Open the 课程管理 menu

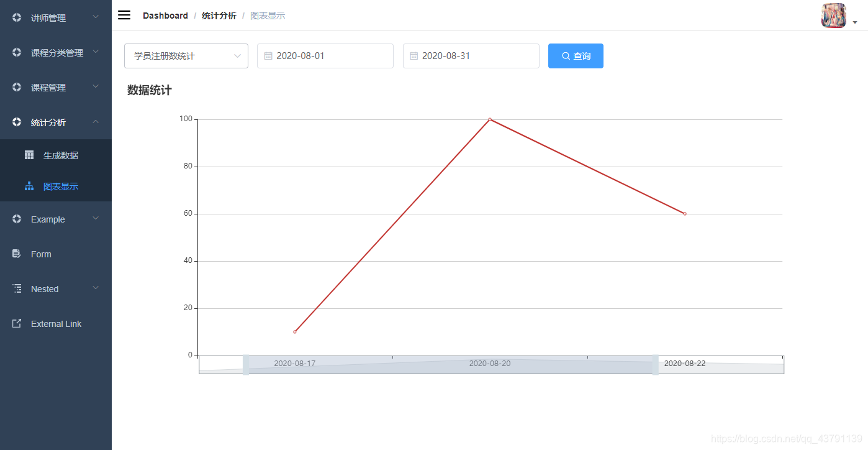[56, 87]
